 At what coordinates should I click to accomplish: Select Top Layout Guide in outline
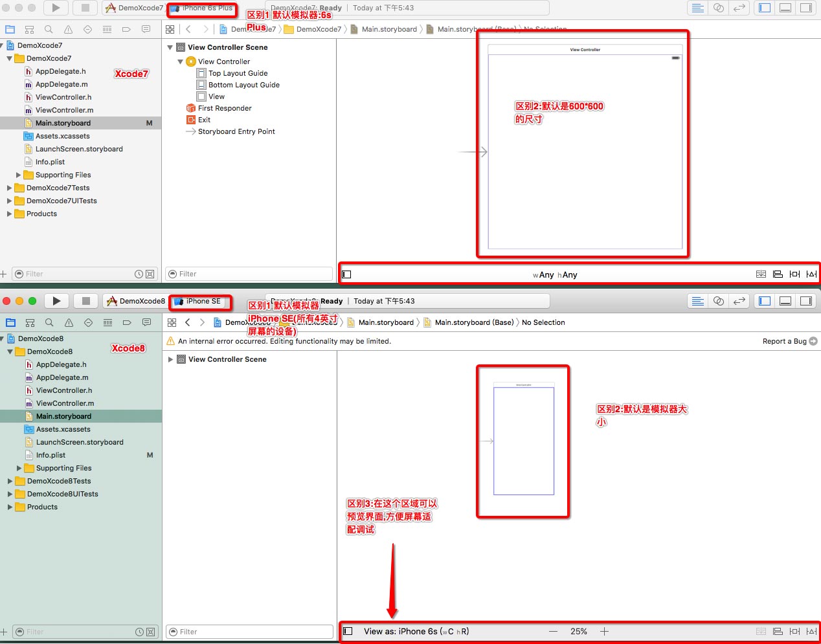coord(238,73)
